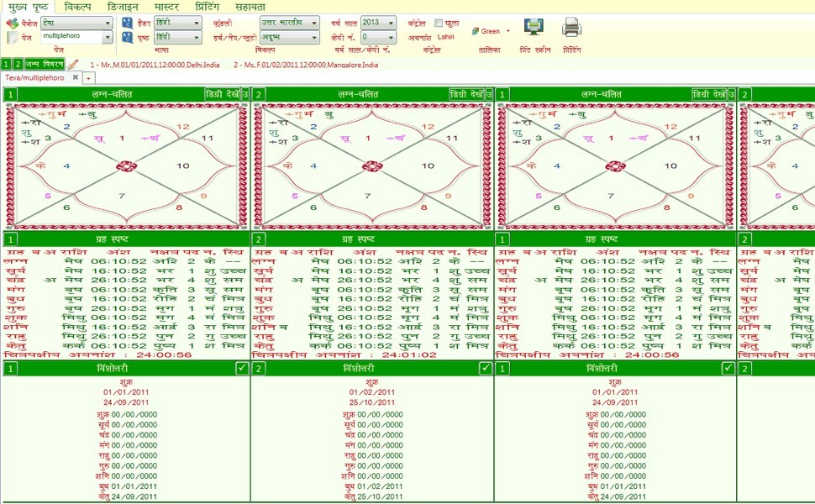
Task: Toggle the खुला checkbox
Action: [438, 23]
